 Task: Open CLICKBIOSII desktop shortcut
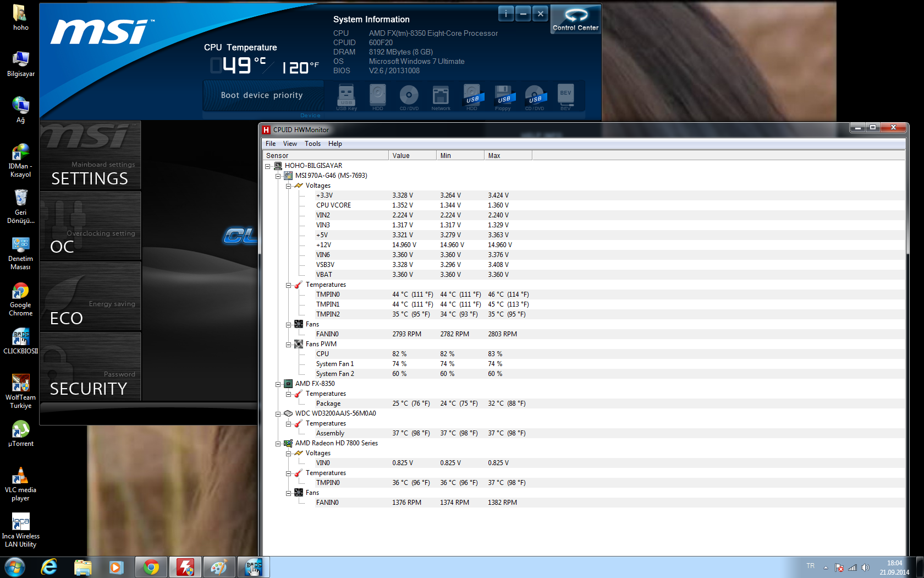[x=20, y=341]
